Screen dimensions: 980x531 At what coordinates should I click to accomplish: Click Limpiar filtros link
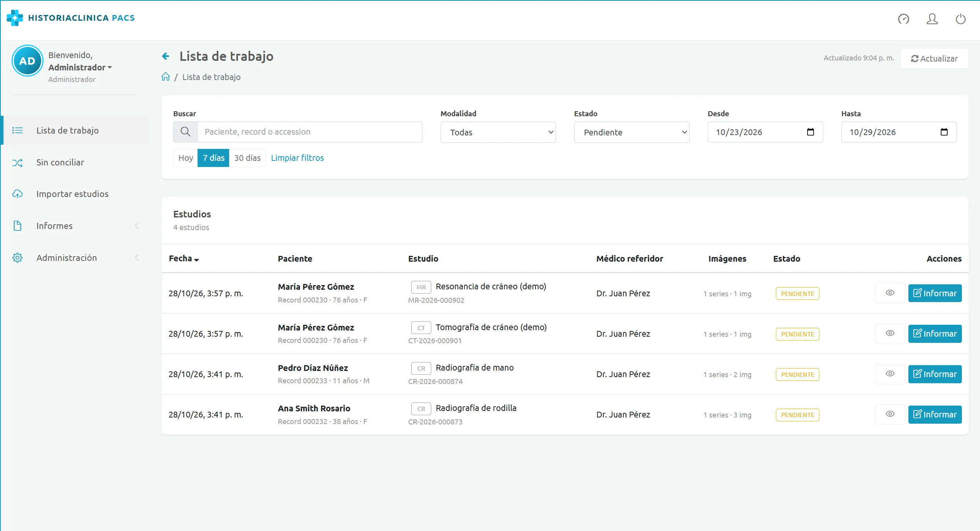(297, 158)
